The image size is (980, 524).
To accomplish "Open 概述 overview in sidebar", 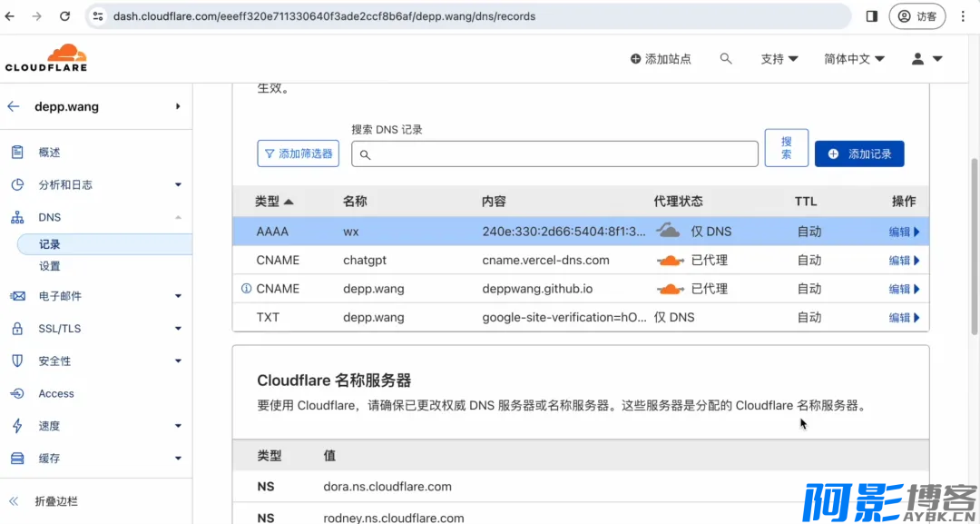I will click(49, 152).
